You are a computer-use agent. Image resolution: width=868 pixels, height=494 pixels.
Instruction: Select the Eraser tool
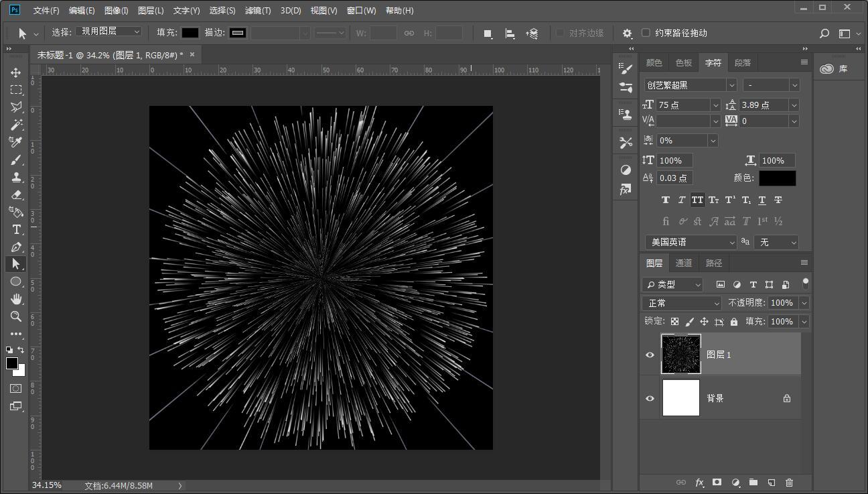[16, 194]
